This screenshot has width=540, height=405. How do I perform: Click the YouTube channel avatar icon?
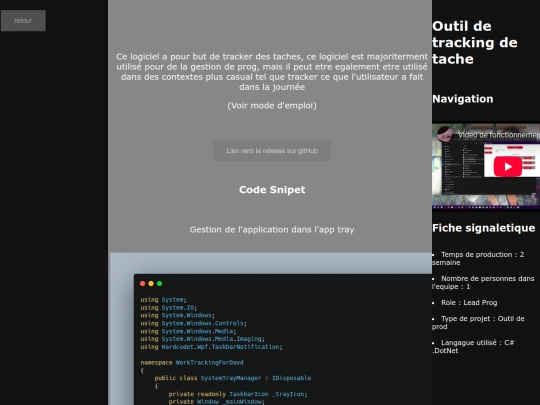[x=444, y=134]
